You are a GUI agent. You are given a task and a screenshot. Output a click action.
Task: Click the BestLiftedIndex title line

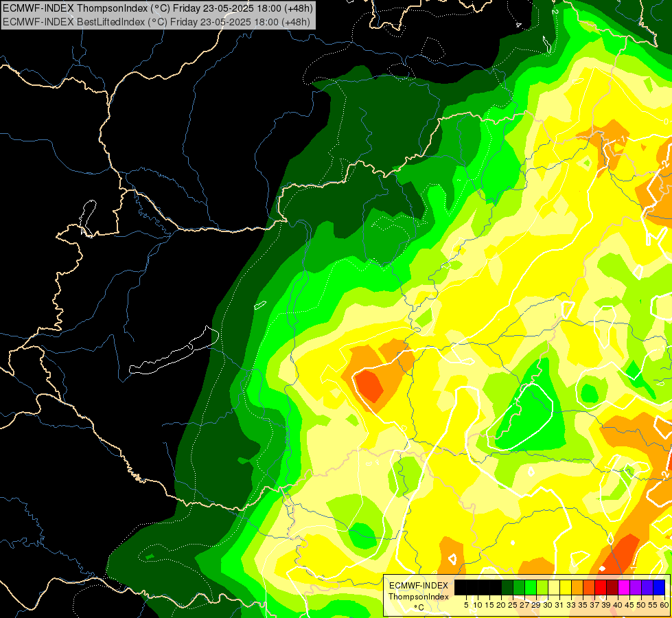[157, 22]
